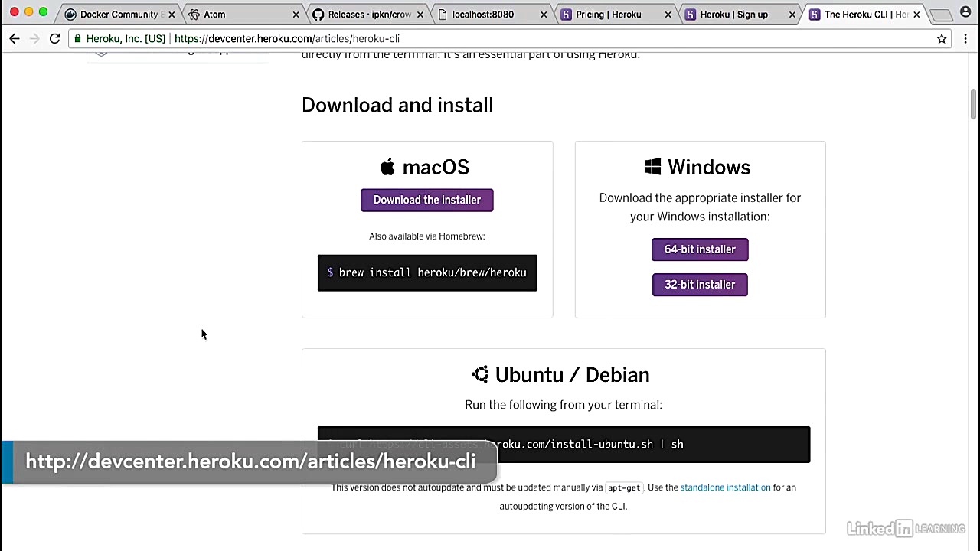The image size is (980, 551).
Task: View site info via the green lock icon
Action: tap(77, 38)
